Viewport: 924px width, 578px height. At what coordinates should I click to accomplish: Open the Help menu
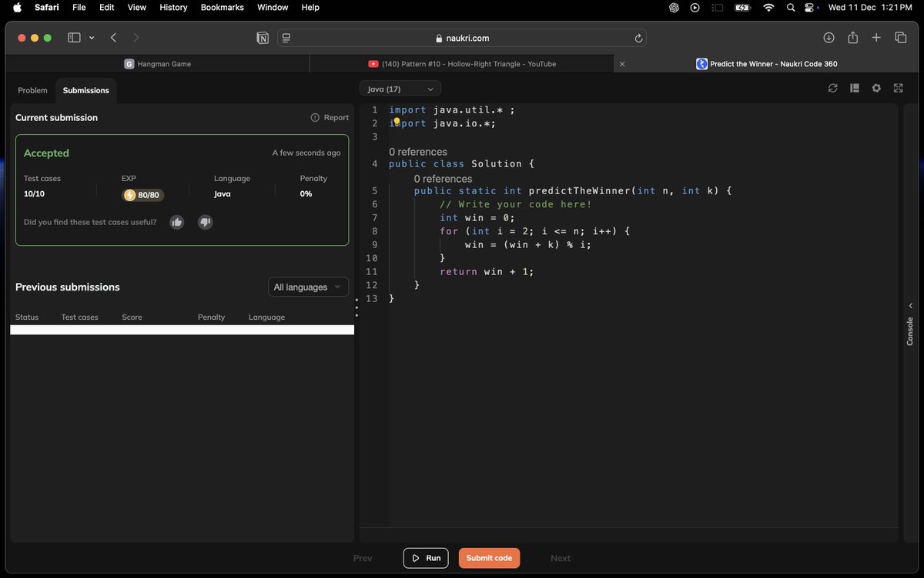310,8
